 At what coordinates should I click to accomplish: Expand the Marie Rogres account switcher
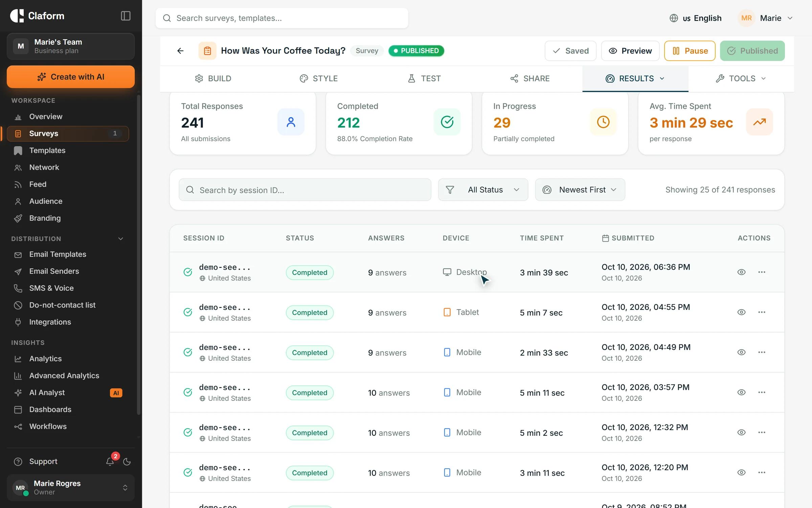pos(71,487)
